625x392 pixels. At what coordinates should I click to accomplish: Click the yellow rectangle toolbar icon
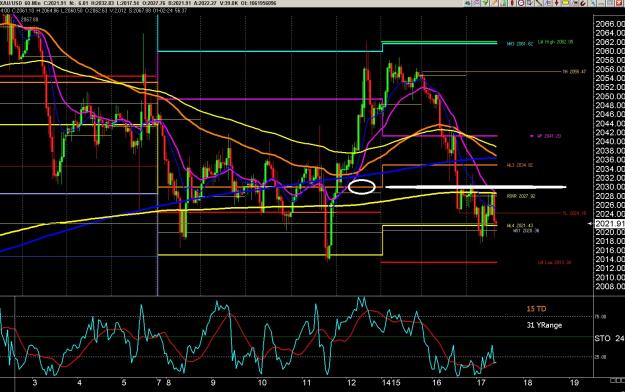click(566, 3)
